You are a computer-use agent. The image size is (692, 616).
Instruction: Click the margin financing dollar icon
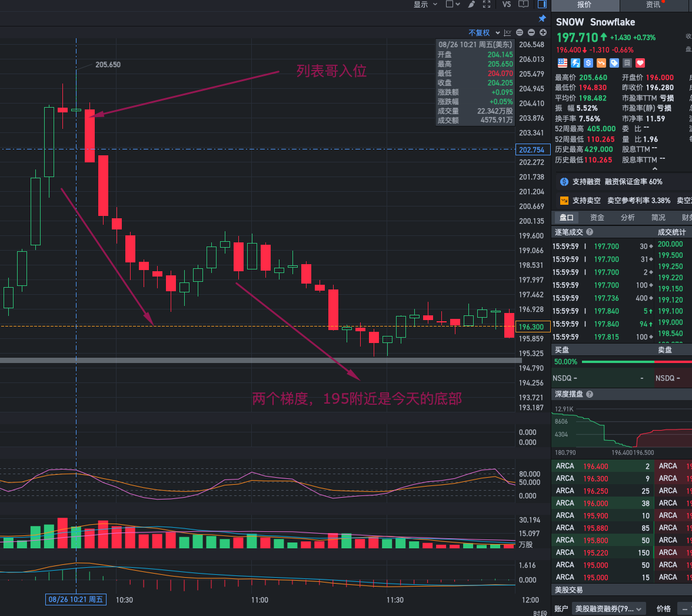pos(564,182)
